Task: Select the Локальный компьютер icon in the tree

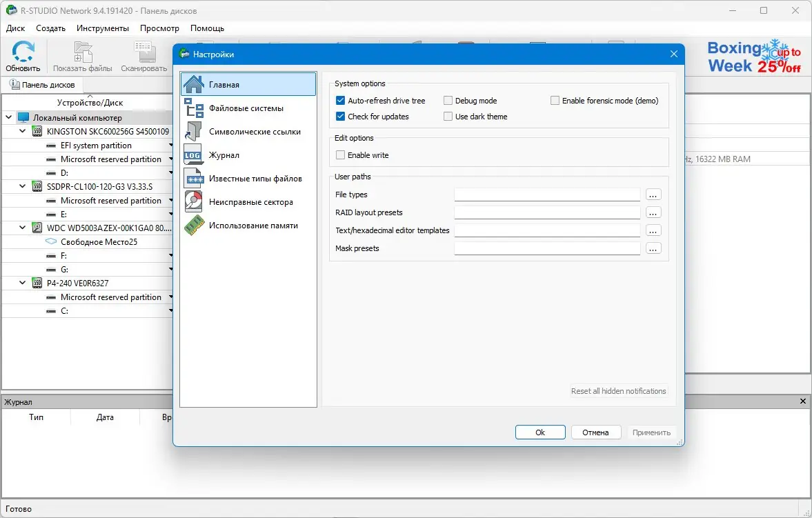Action: click(23, 117)
